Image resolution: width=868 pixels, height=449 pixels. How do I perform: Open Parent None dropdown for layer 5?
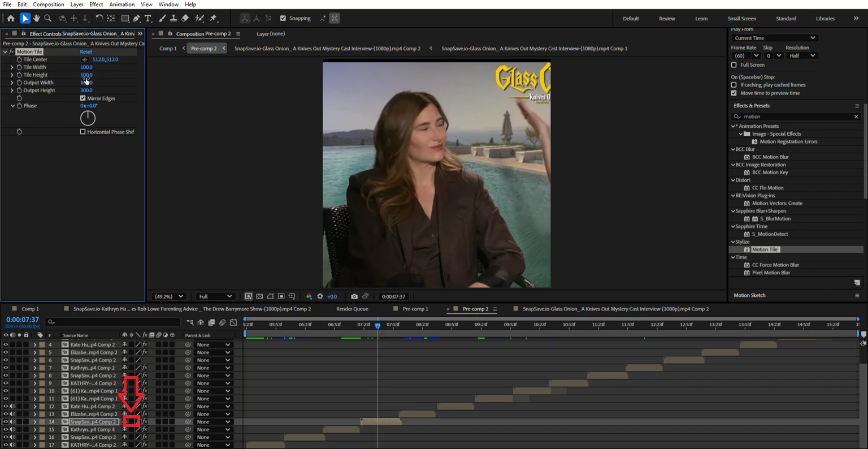click(213, 352)
